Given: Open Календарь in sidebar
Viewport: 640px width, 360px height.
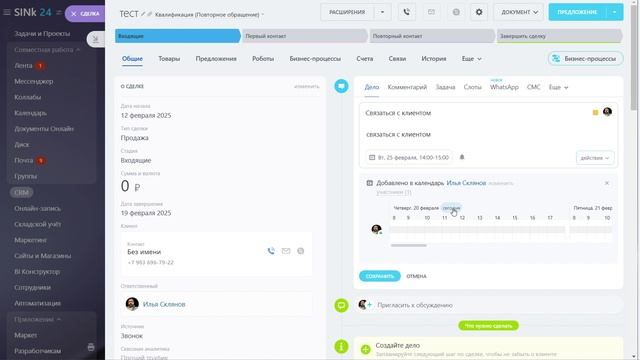Looking at the screenshot, I should coord(30,113).
